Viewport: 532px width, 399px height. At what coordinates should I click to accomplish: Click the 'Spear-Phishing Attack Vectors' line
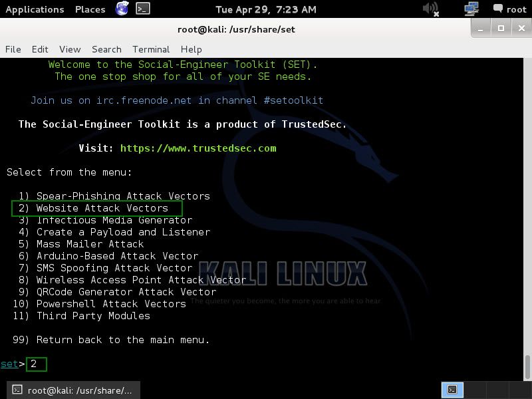point(114,196)
